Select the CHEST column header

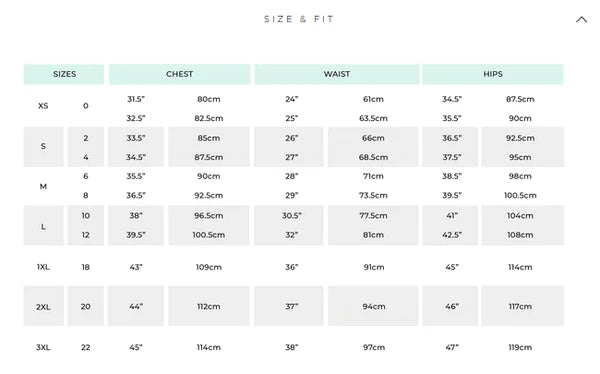pos(179,74)
